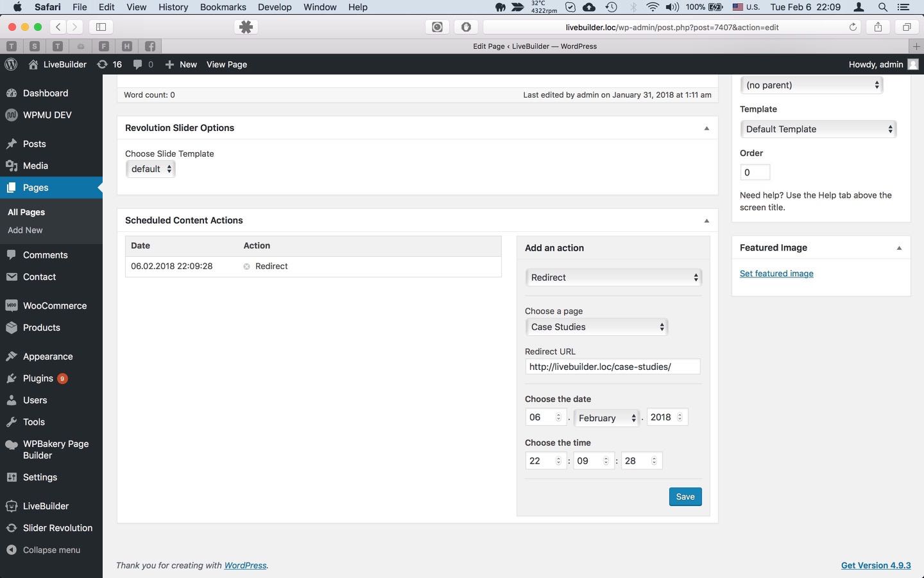Open the February month dropdown

[607, 418]
